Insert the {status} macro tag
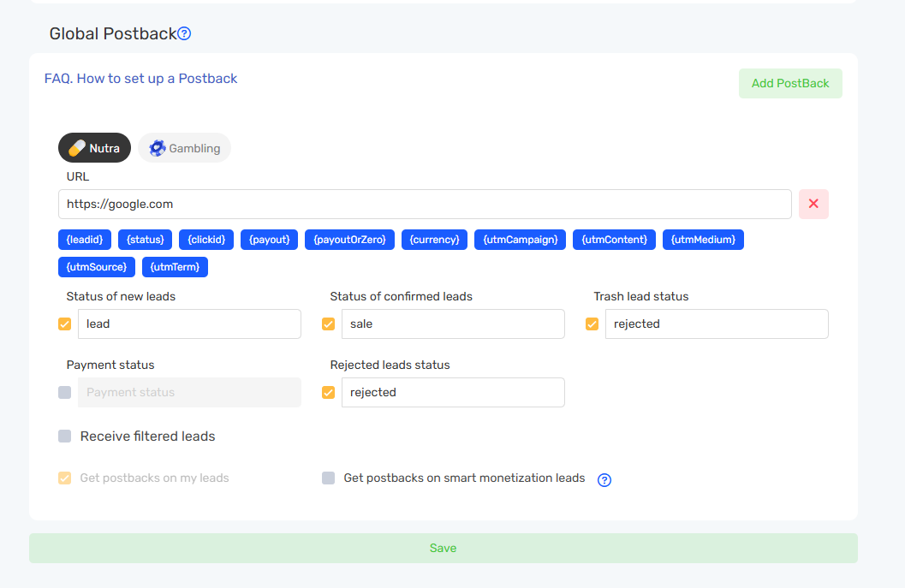 tap(146, 240)
